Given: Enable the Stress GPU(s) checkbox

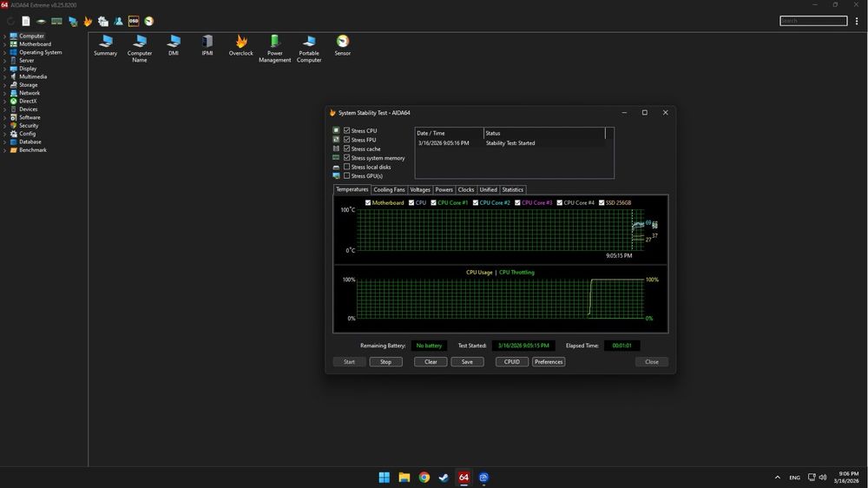Looking at the screenshot, I should click(346, 175).
